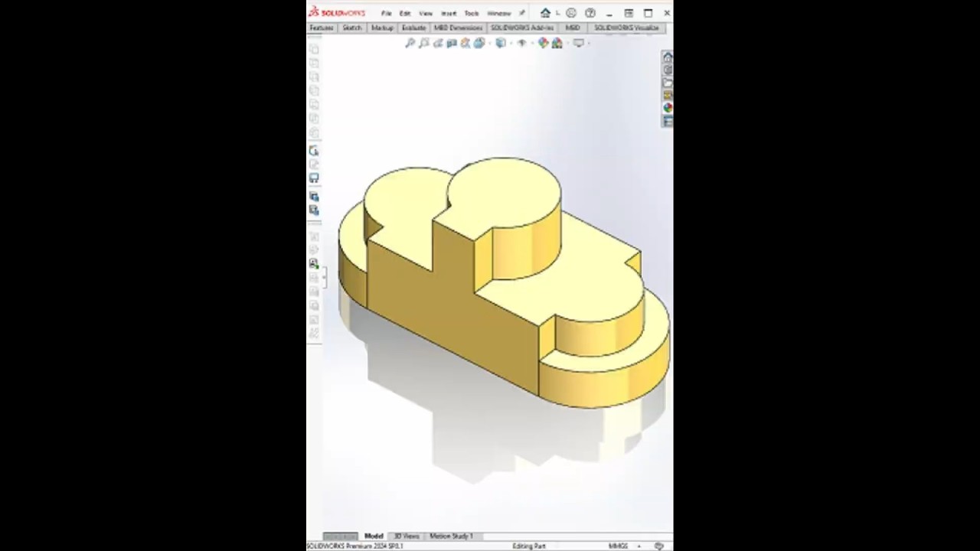The width and height of the screenshot is (980, 551).
Task: Open SOLIDWORKS Resources home icon in task pane
Action: pos(668,57)
